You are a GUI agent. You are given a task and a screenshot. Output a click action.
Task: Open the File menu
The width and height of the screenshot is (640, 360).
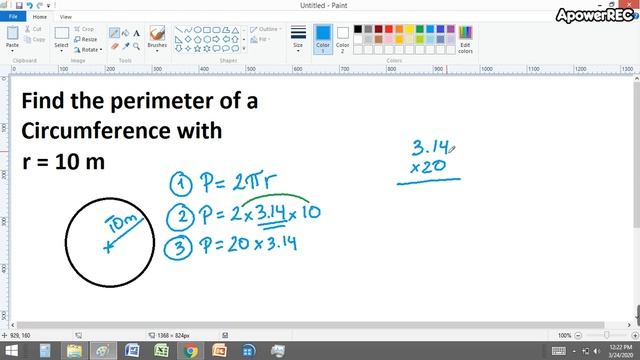click(13, 17)
